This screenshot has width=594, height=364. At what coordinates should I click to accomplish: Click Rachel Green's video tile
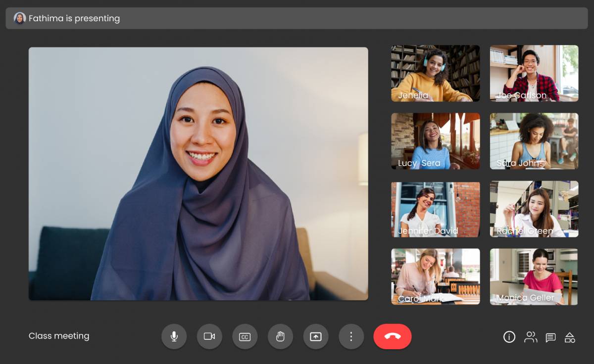coord(534,209)
